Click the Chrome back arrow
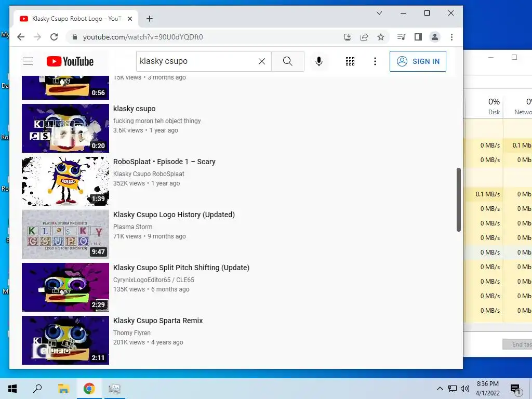Image resolution: width=532 pixels, height=399 pixels. [21, 37]
